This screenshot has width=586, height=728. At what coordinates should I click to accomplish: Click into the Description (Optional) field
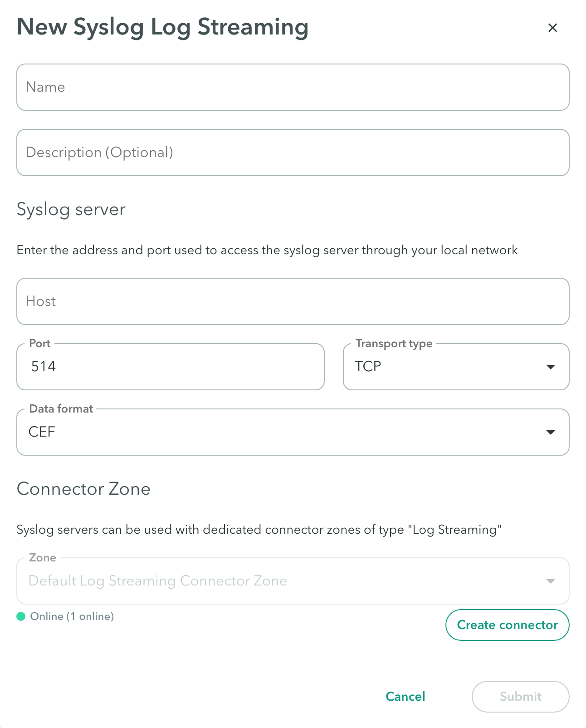pyautogui.click(x=293, y=152)
